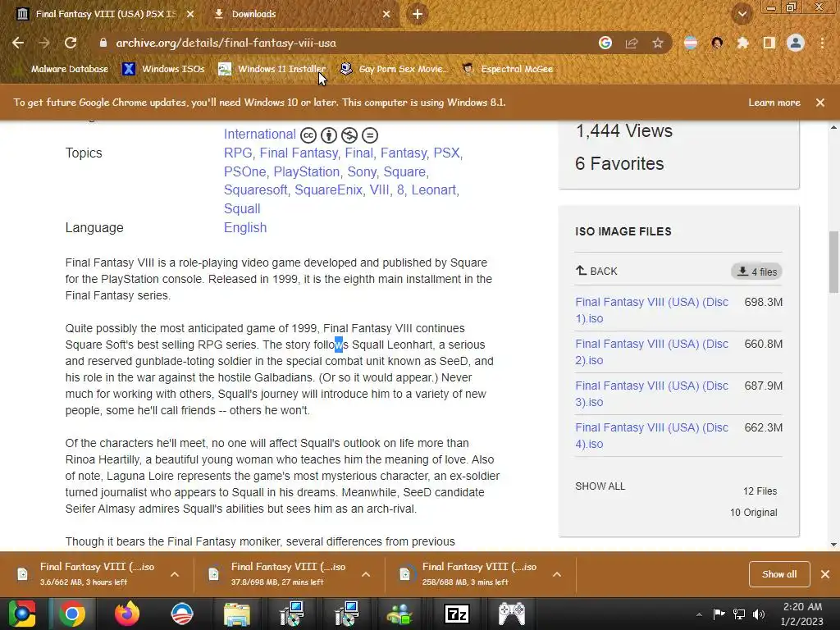This screenshot has width=840, height=630.
Task: Show hidden system tray icons
Action: coord(699,614)
